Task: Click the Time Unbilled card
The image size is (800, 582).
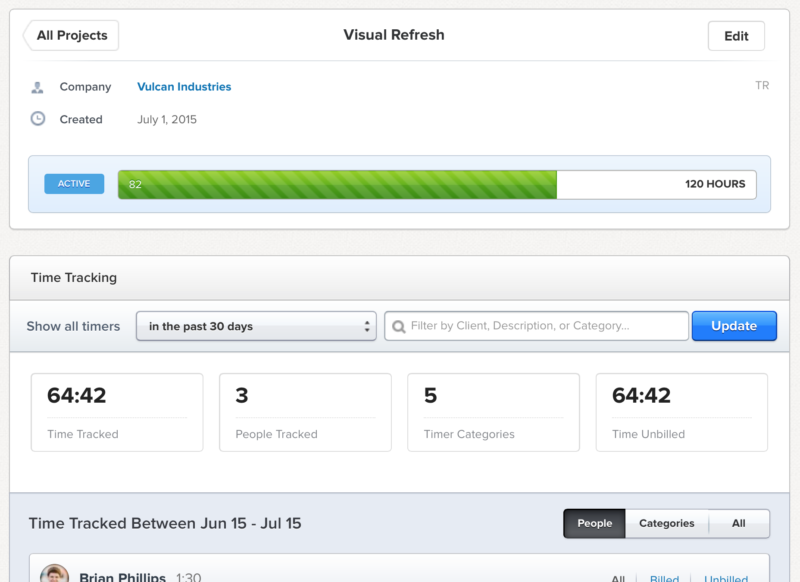Action: 682,412
